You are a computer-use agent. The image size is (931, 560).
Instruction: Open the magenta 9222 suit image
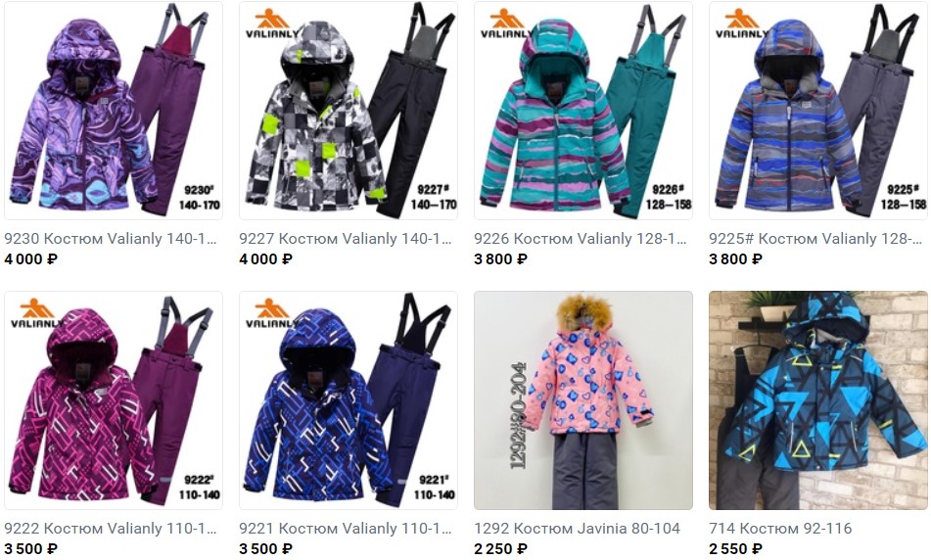tap(114, 400)
